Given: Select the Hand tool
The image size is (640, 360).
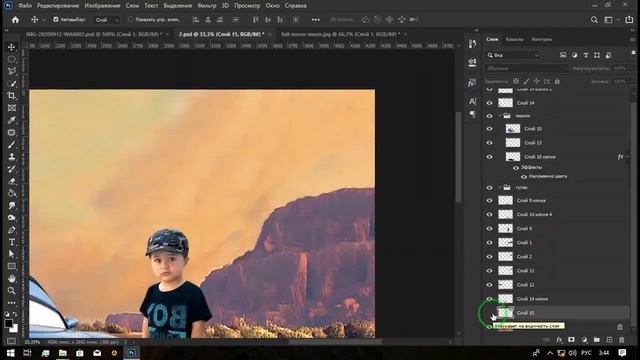Looking at the screenshot, I should click(x=11, y=279).
